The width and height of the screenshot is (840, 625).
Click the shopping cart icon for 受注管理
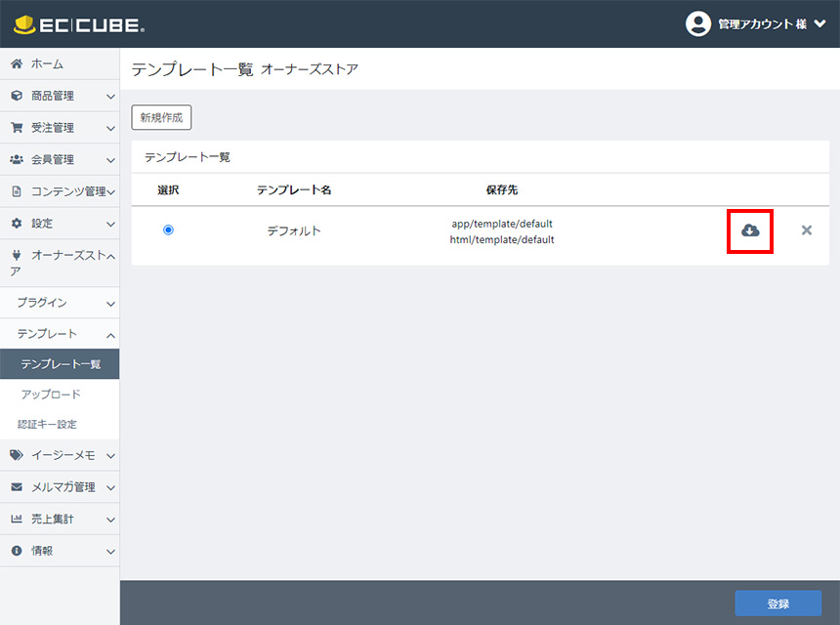(17, 128)
